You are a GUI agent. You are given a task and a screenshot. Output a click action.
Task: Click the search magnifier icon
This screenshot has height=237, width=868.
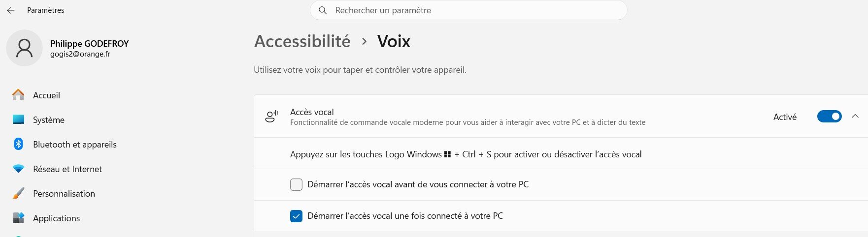pos(323,10)
